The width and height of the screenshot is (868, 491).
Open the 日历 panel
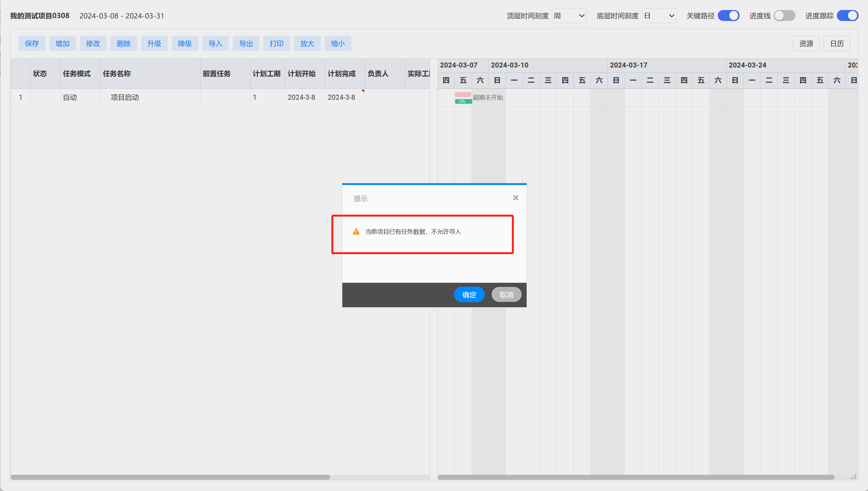(x=837, y=43)
